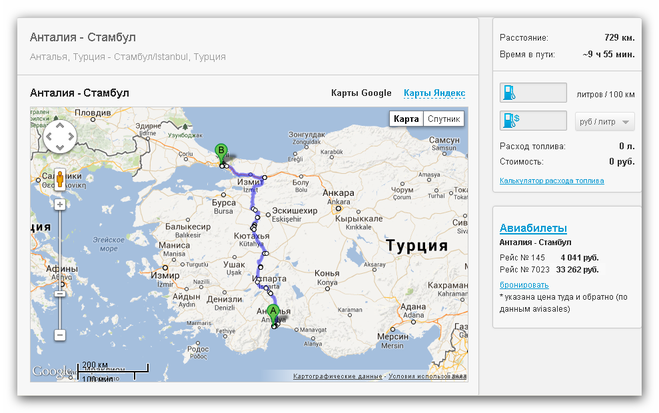
Task: Select Карты Яндекс provider
Action: pyautogui.click(x=434, y=93)
